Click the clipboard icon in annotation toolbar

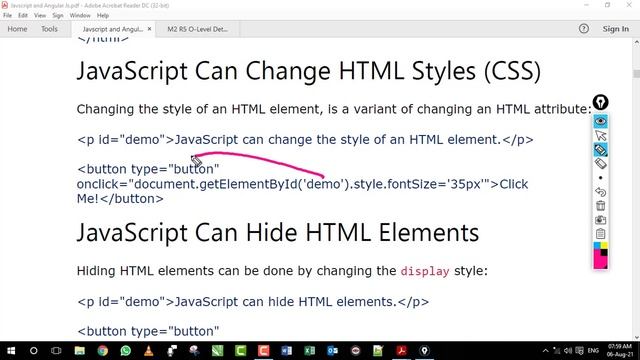(x=600, y=234)
